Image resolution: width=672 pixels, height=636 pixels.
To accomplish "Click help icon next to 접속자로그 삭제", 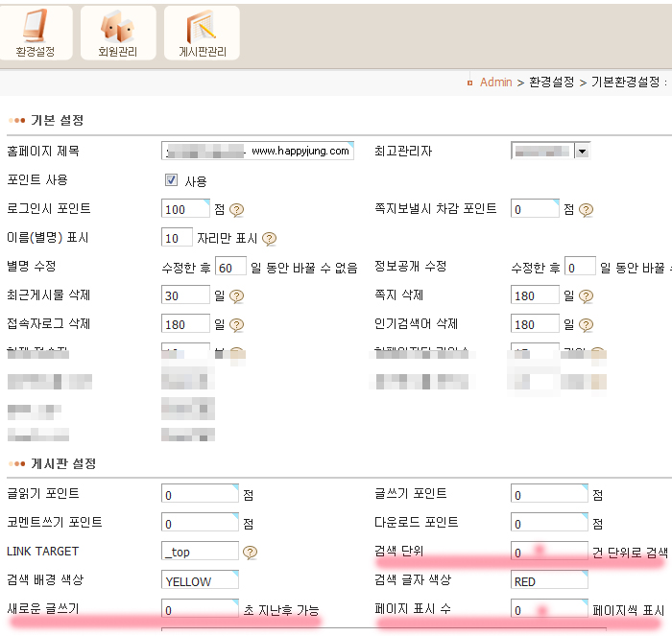I will [x=236, y=325].
